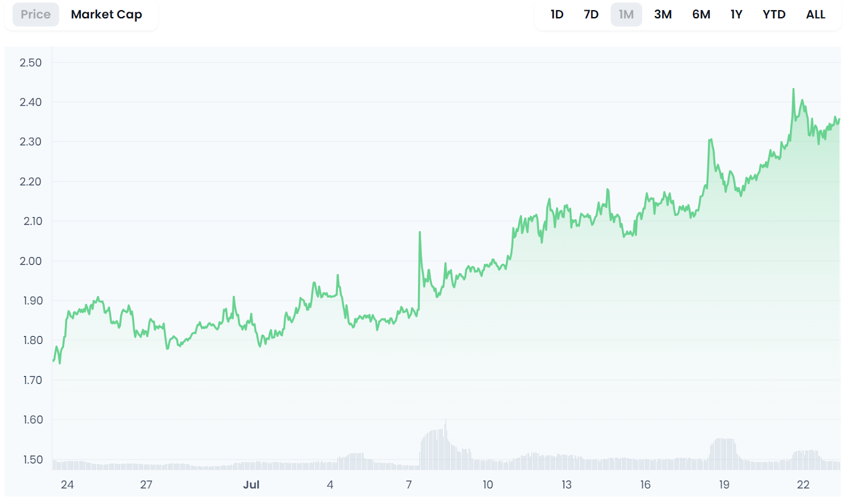Click the 1.90 price axis label
The image size is (854, 504).
point(33,300)
